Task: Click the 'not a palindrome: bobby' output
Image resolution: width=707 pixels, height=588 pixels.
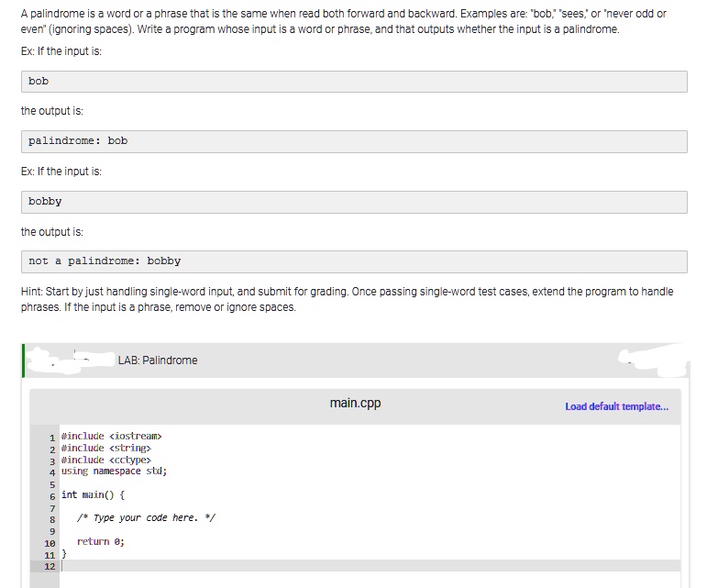Action: [x=354, y=262]
